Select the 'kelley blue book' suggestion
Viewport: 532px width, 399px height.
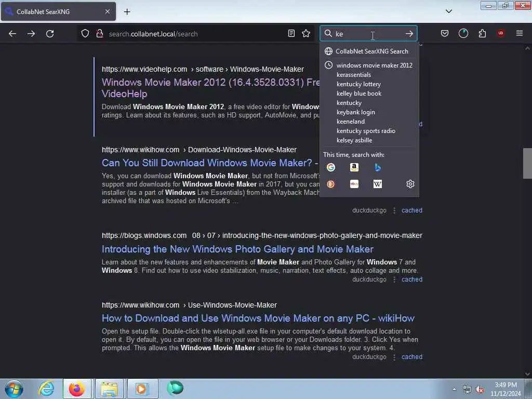(x=369, y=94)
